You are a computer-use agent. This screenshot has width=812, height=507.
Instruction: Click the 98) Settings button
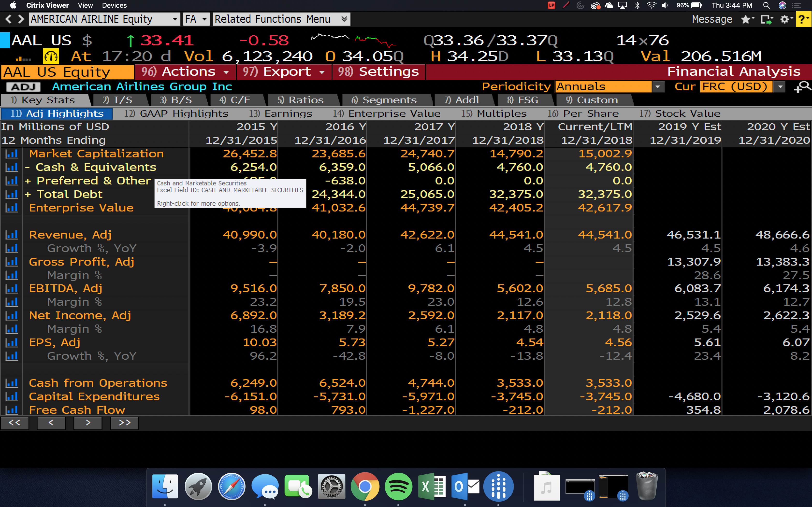pyautogui.click(x=378, y=72)
